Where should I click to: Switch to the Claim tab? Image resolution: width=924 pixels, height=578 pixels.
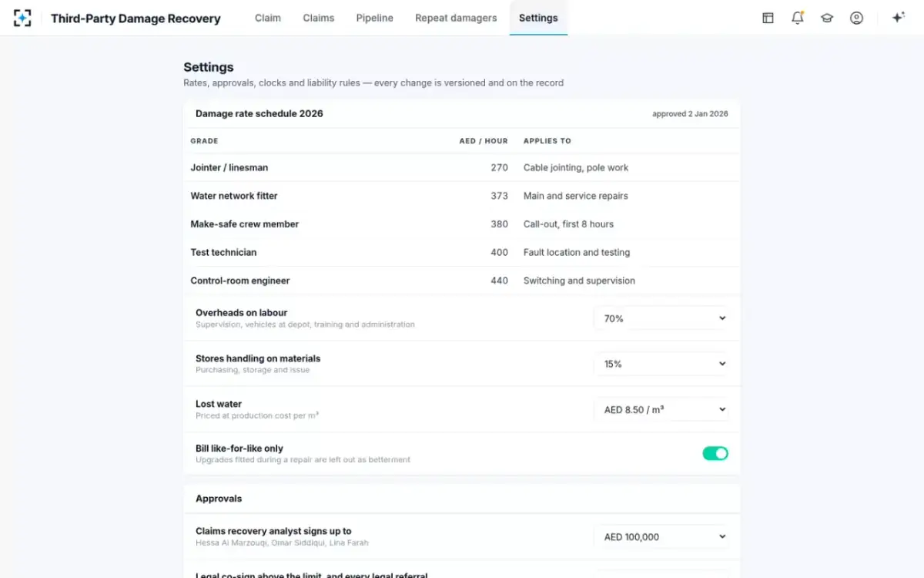coord(268,18)
